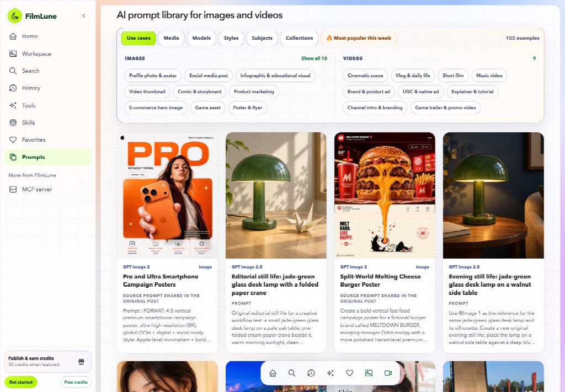Toggle the Video thumbnail chip
The image size is (565, 392).
click(147, 92)
